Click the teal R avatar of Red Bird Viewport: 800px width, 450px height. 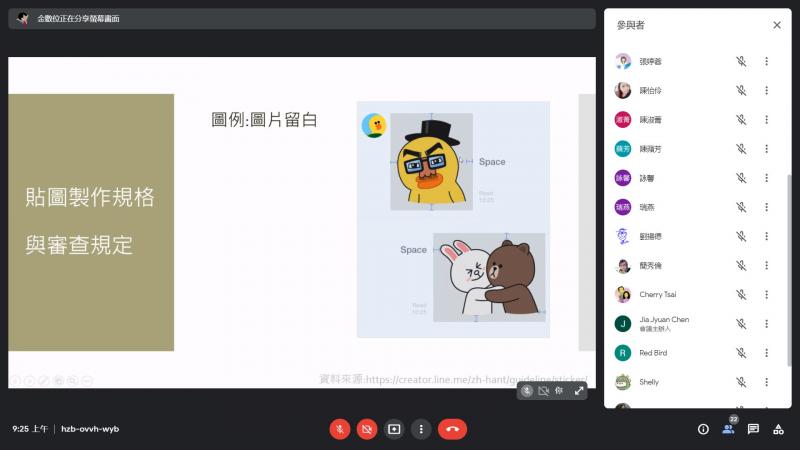623,353
